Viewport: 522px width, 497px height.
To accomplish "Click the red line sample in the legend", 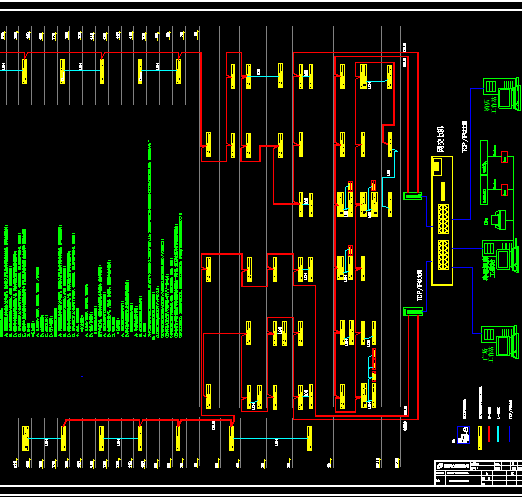I will pos(489,434).
